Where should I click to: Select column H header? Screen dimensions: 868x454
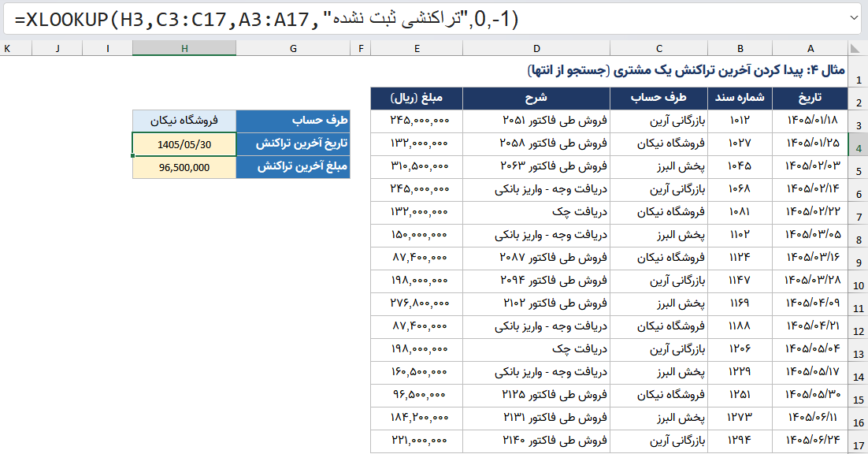(184, 48)
